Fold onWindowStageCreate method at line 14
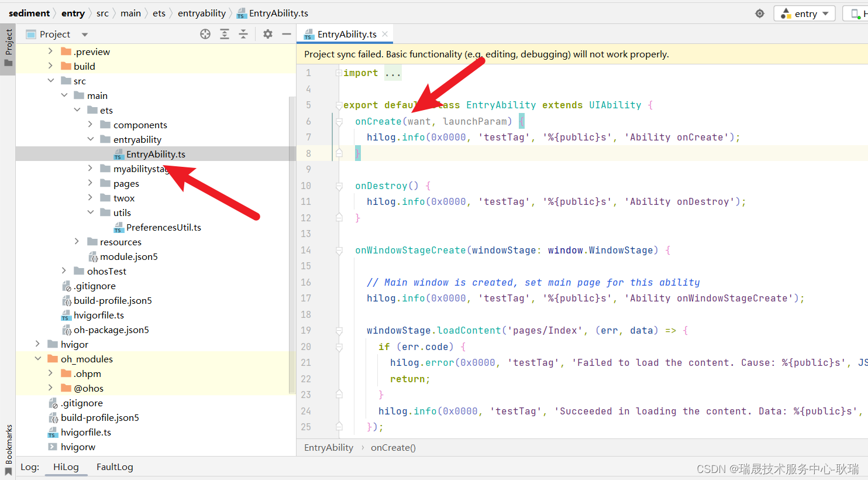The width and height of the screenshot is (868, 480). click(339, 250)
